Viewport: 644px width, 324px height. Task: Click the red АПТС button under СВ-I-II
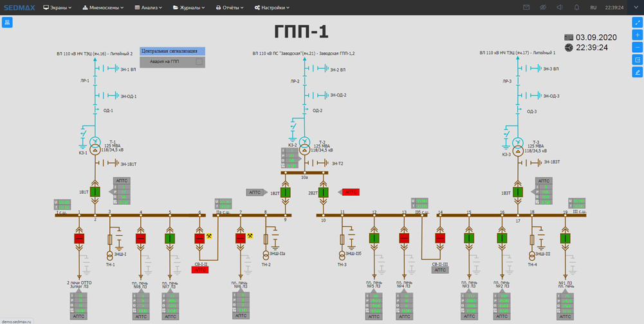201,270
